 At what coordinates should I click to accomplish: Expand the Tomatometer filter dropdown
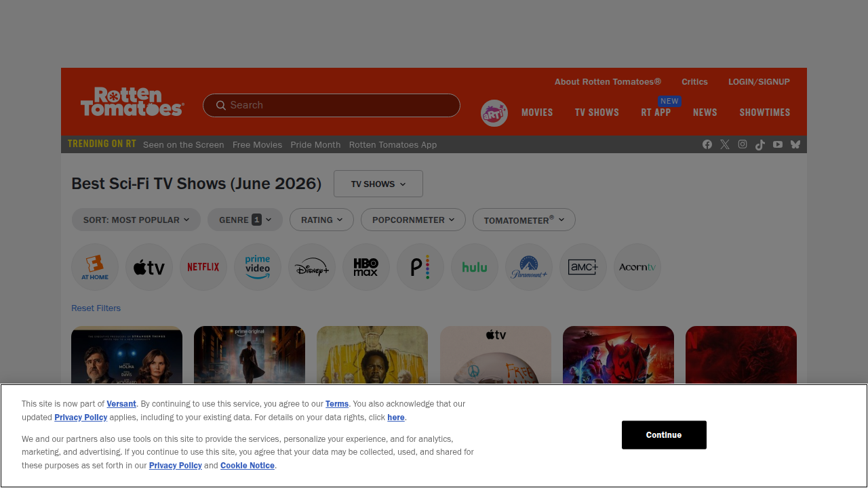click(524, 220)
